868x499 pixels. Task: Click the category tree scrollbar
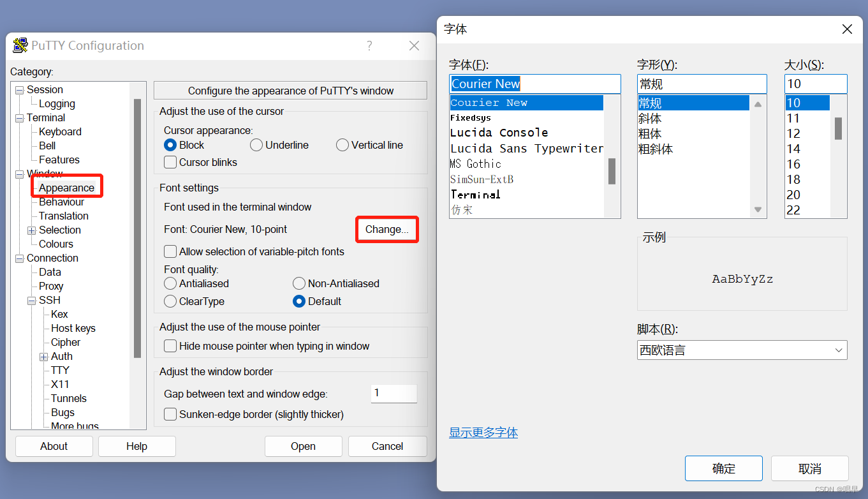coord(137,228)
